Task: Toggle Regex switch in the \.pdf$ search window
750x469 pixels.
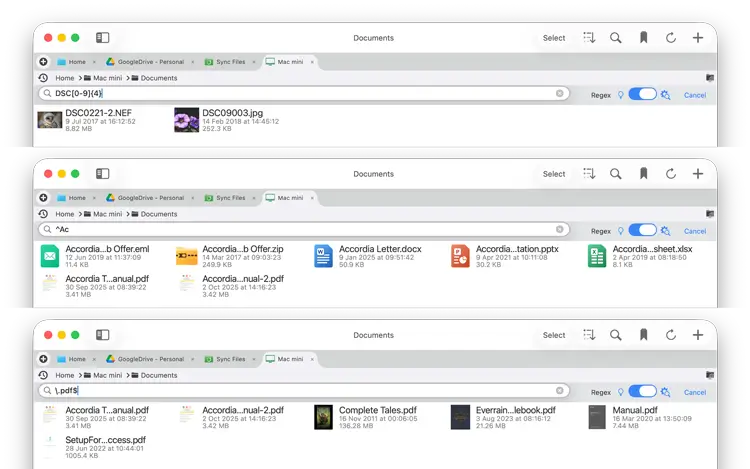Action: click(x=642, y=392)
